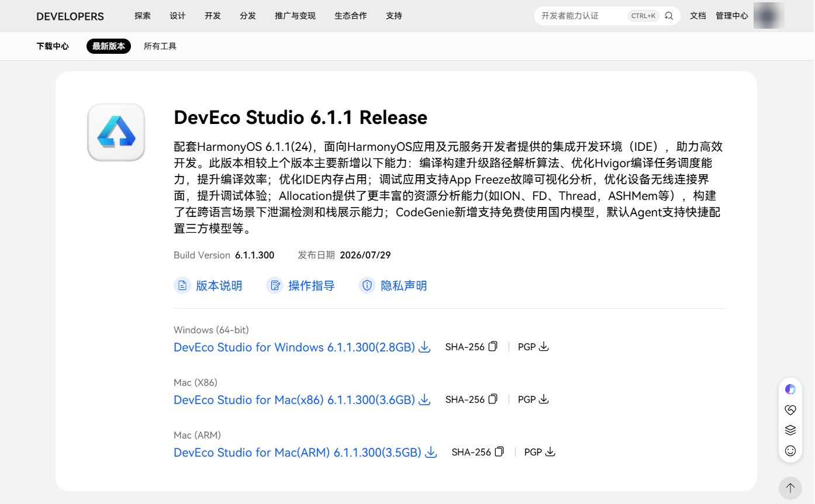Switch to the 所有工具 tab
Viewport: 815px width, 504px height.
click(x=160, y=46)
